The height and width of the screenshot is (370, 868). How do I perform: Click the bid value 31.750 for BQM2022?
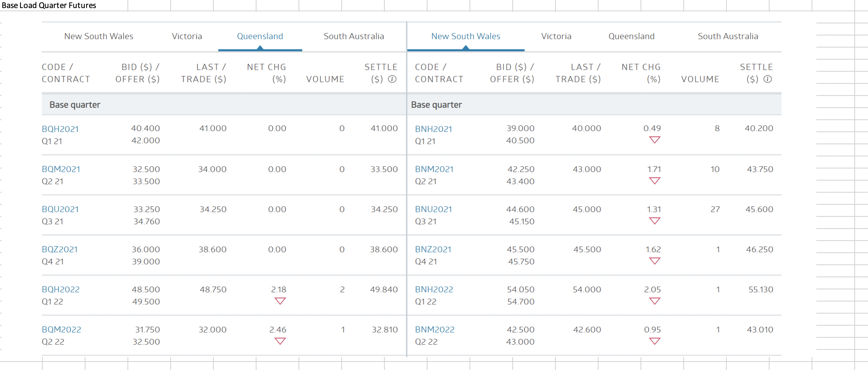[148, 330]
